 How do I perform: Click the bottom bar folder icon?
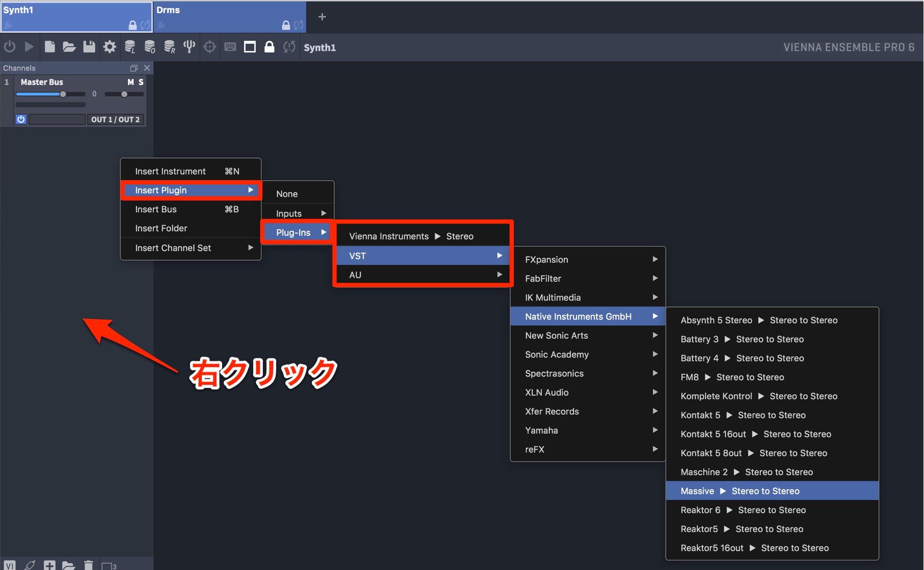[x=68, y=565]
